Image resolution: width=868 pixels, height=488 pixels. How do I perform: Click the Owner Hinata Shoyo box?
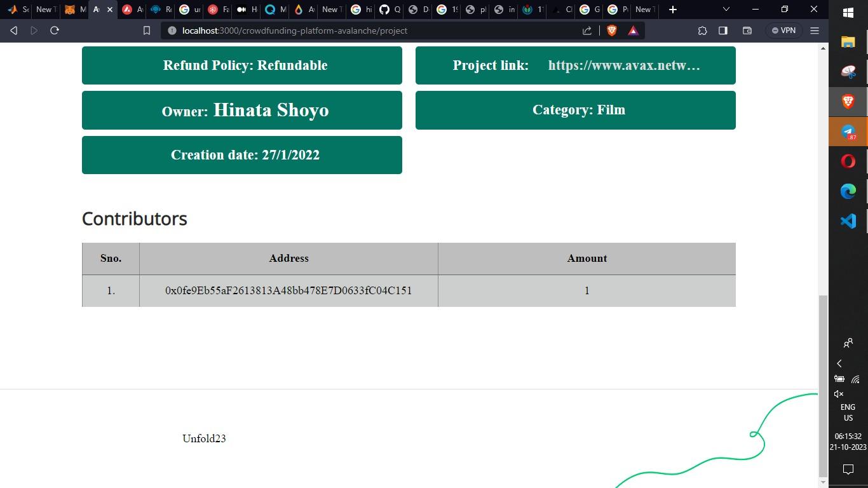pos(242,110)
